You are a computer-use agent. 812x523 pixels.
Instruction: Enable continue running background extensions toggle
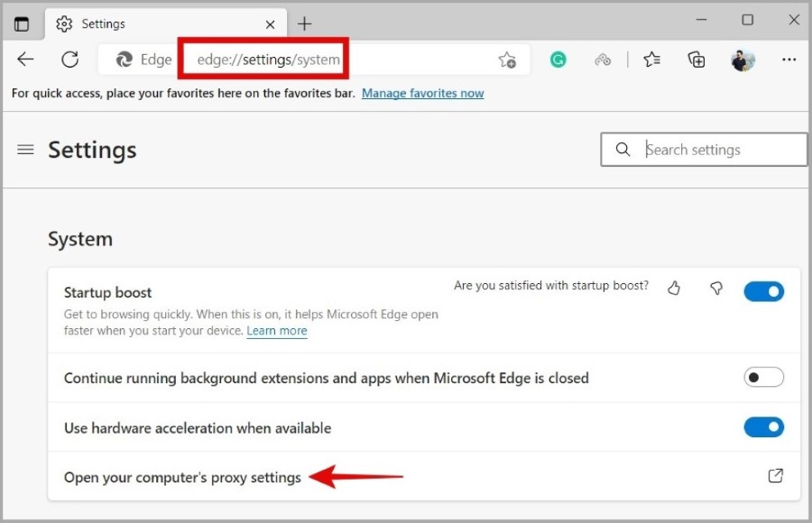tap(764, 378)
